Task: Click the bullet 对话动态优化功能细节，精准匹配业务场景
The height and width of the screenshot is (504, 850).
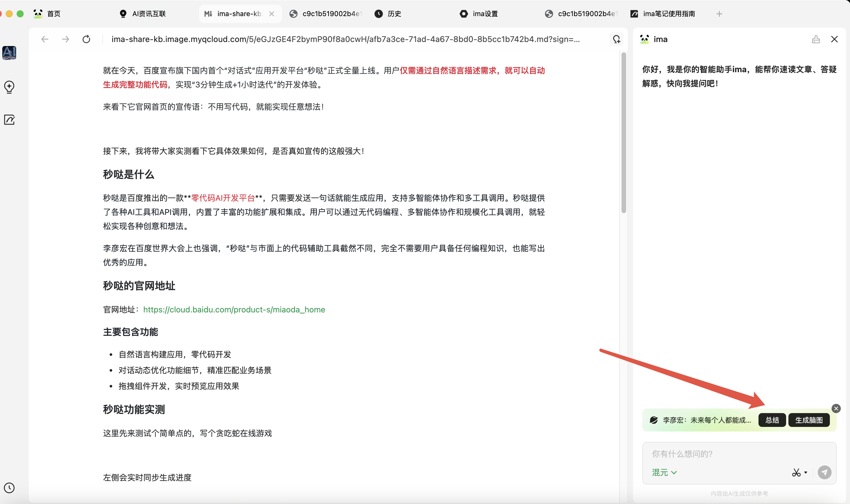Action: click(195, 370)
